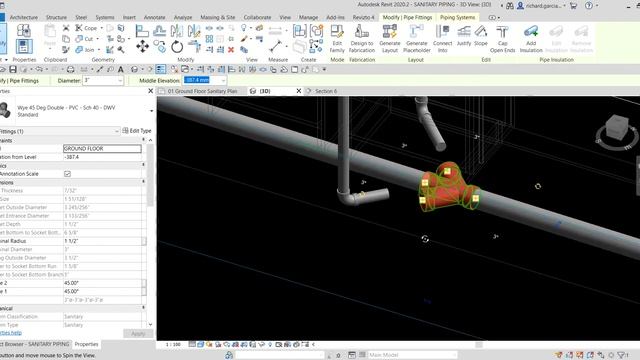Image resolution: width=640 pixels, height=360 pixels.
Task: Click the Generate Layout tool
Action: coord(389,39)
